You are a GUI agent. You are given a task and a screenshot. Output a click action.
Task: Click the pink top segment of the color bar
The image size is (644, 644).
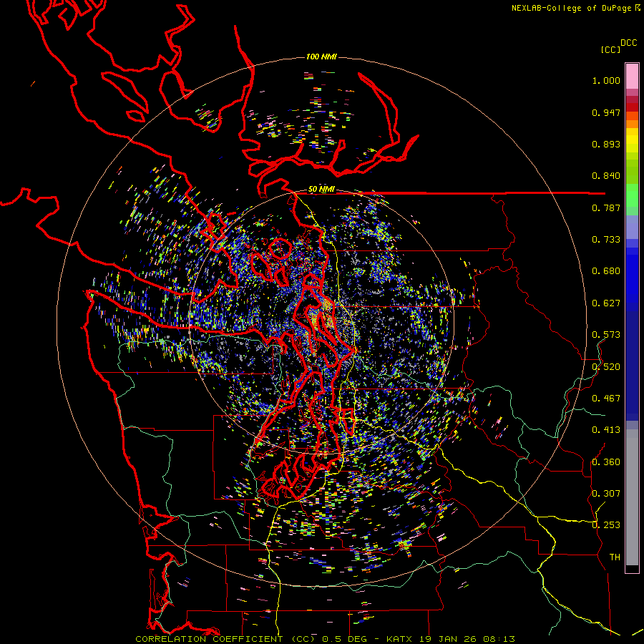tap(632, 77)
